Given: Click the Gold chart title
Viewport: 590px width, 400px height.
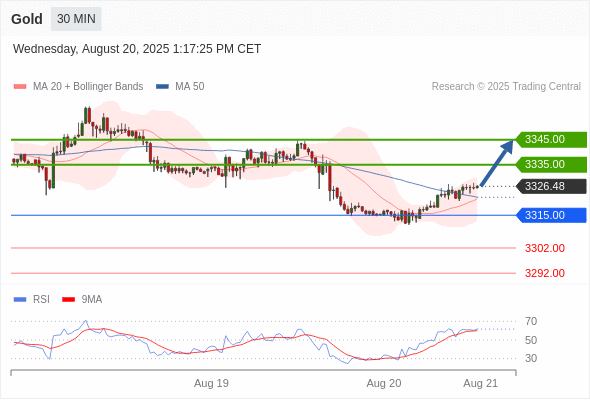Looking at the screenshot, I should pos(27,19).
